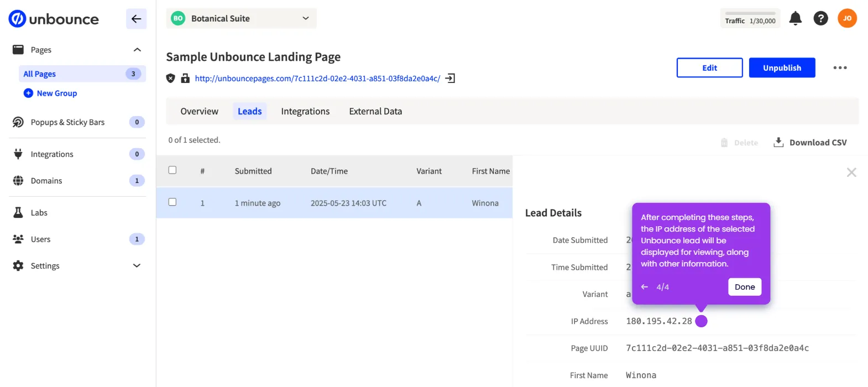Collapse sidebar with back arrow button

(x=136, y=19)
